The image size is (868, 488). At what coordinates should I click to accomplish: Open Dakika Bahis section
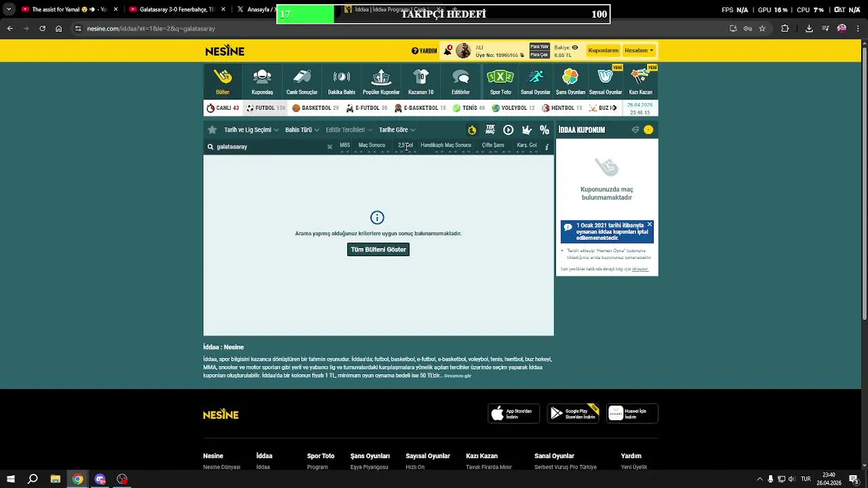click(x=342, y=81)
